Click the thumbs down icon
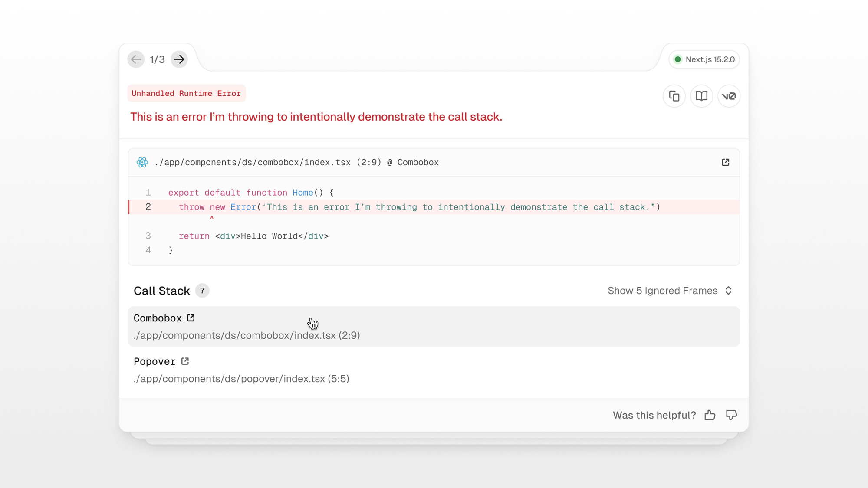 731,415
